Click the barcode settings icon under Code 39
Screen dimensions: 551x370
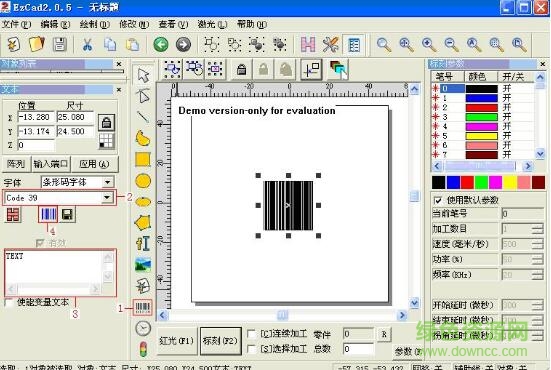point(48,214)
